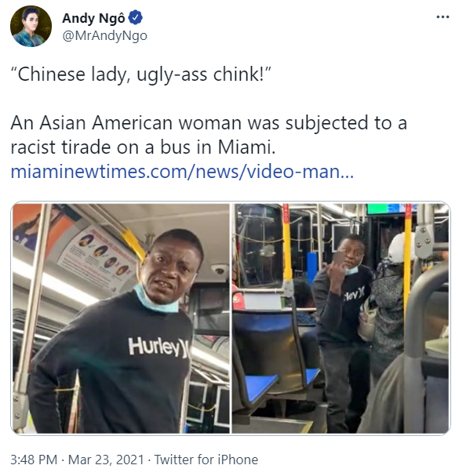Viewport: 459px width, 476px height.
Task: Open the @MrAndyNgo handle link
Action: pos(105,36)
